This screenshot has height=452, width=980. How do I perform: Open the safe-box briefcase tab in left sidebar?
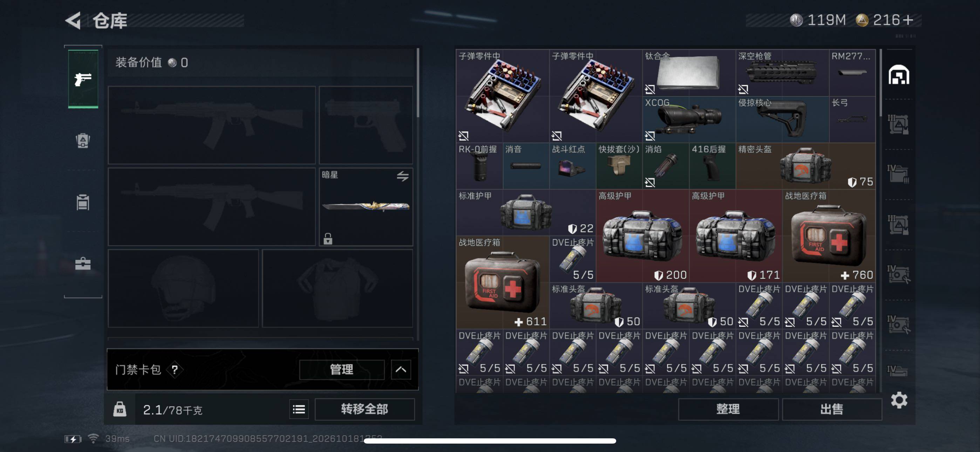83,263
